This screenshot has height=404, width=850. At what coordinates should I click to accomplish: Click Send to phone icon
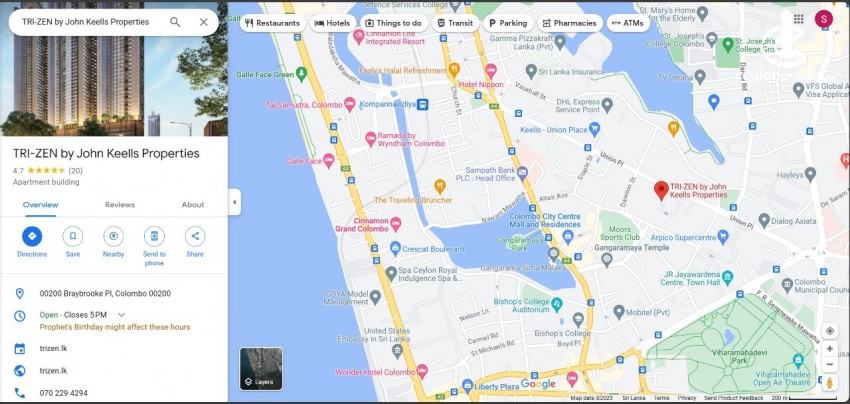coord(154,236)
